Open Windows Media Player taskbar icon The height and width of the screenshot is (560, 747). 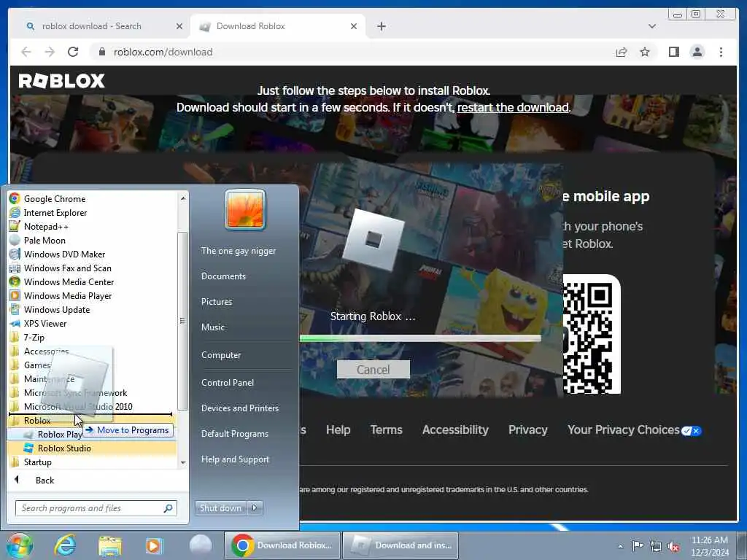pyautogui.click(x=155, y=545)
